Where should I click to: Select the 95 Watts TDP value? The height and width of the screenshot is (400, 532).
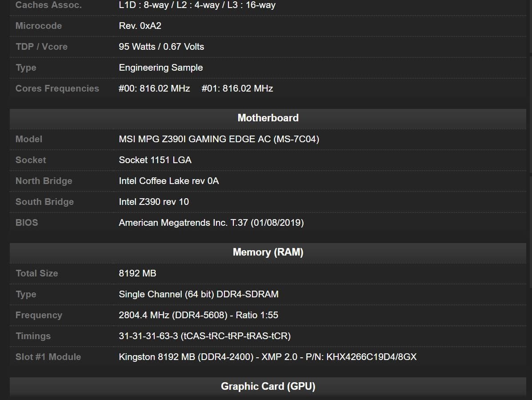tap(161, 47)
